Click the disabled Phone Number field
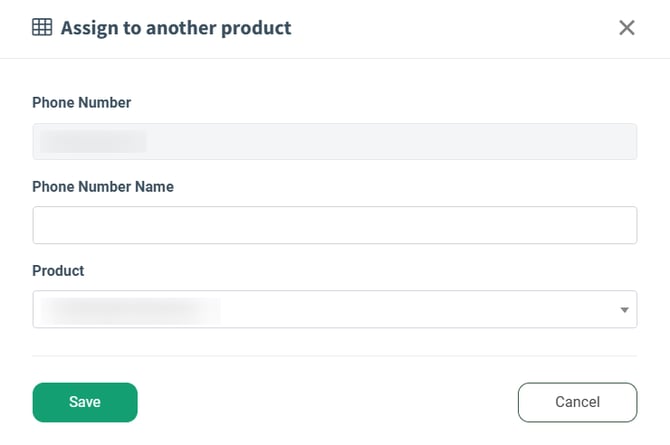The image size is (670, 445). [x=334, y=141]
